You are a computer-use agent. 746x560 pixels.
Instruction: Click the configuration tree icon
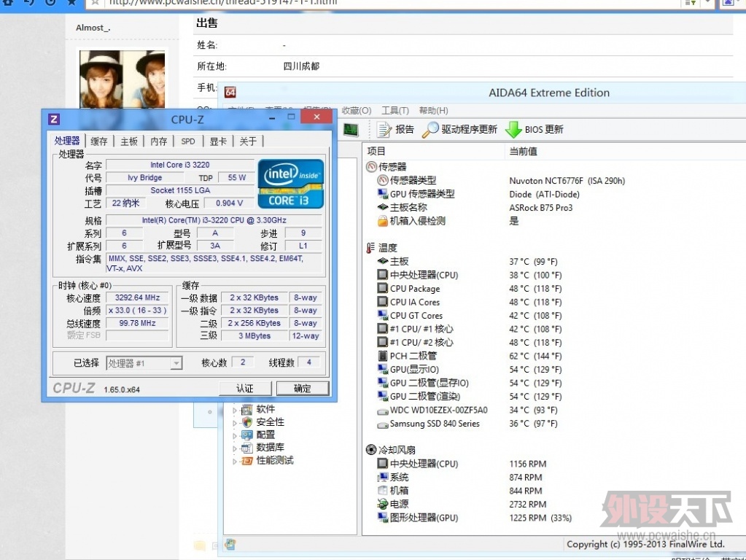(x=247, y=435)
